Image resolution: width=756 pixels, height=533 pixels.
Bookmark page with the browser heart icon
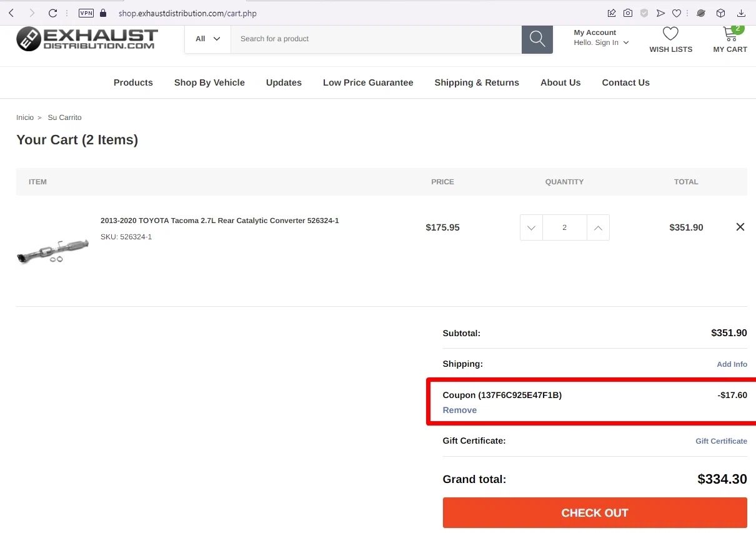pos(677,13)
